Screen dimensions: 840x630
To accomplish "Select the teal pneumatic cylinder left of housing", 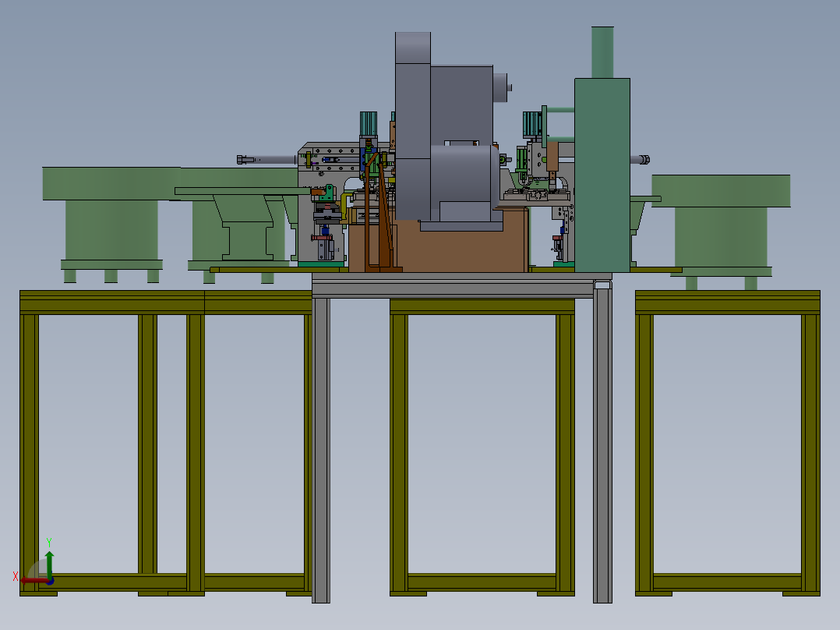I will click(369, 124).
